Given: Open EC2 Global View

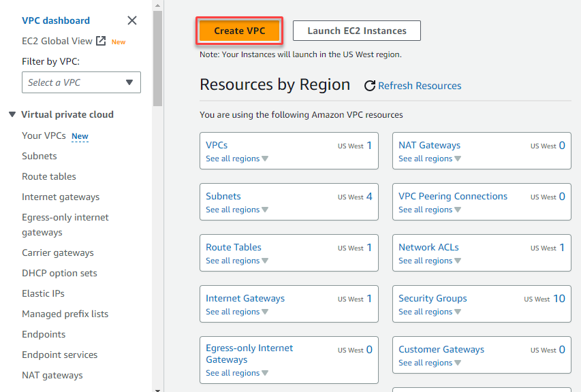Looking at the screenshot, I should pos(57,41).
